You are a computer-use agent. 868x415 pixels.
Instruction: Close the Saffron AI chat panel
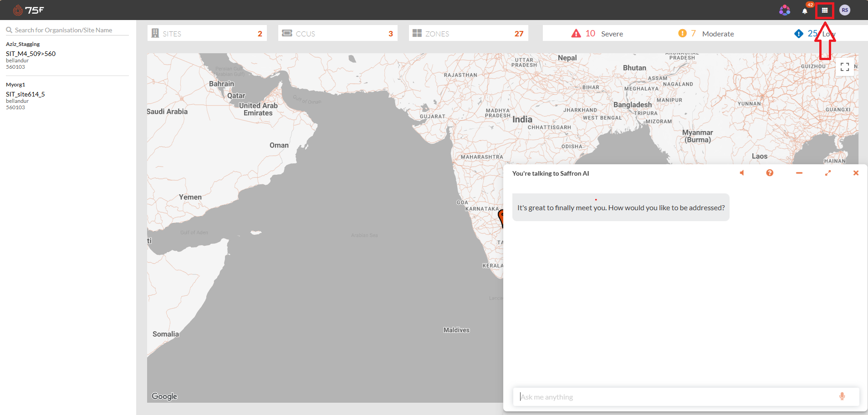point(856,173)
